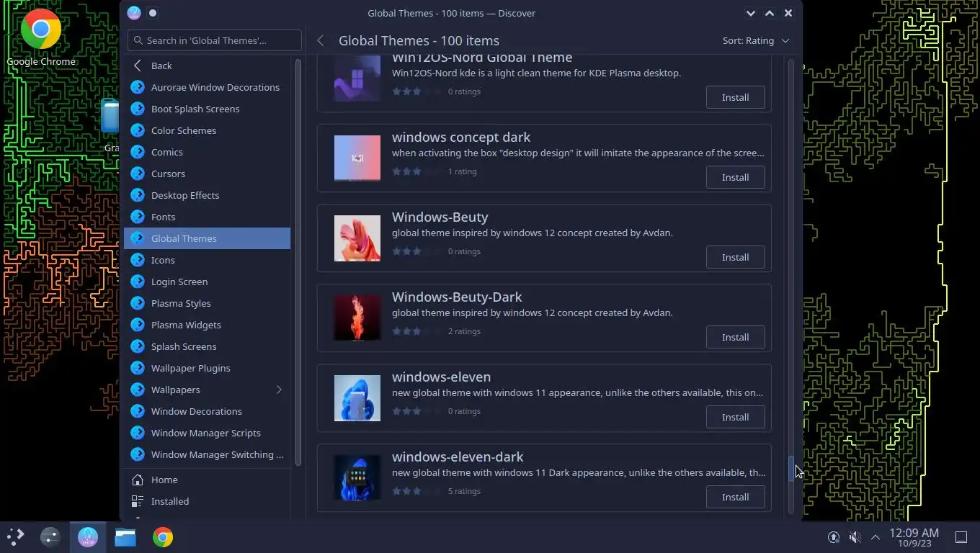Click the Discover app icon in titlebar
Image resolution: width=980 pixels, height=553 pixels.
[134, 13]
